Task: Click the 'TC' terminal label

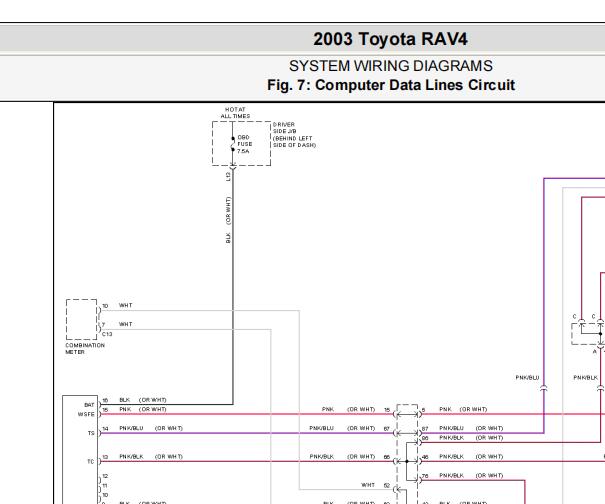Action: 91,462
